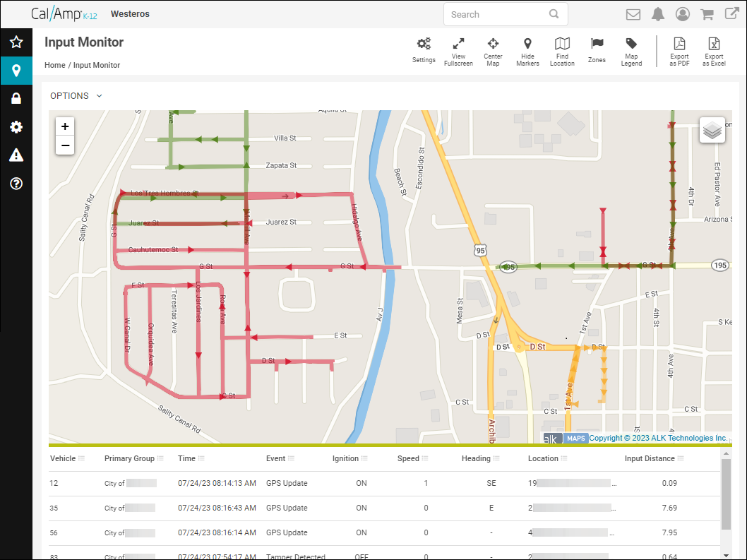Open Heading column menu
The image size is (747, 560).
click(x=496, y=458)
